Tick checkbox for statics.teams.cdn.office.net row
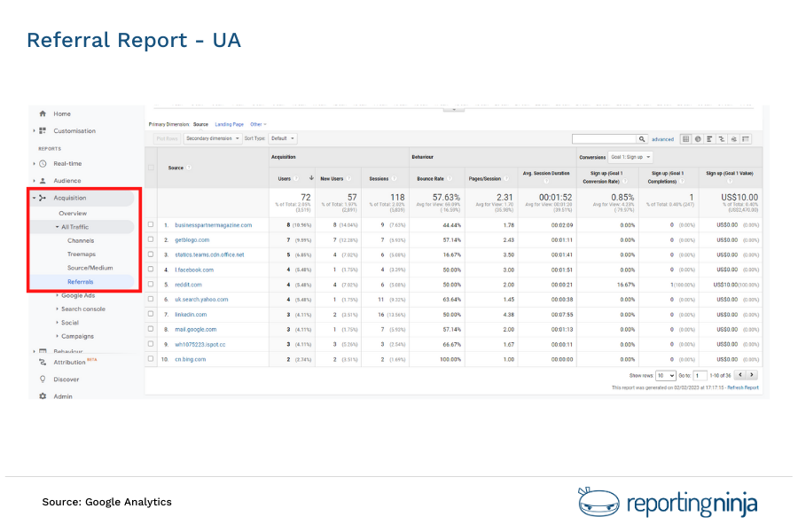 coord(151,254)
